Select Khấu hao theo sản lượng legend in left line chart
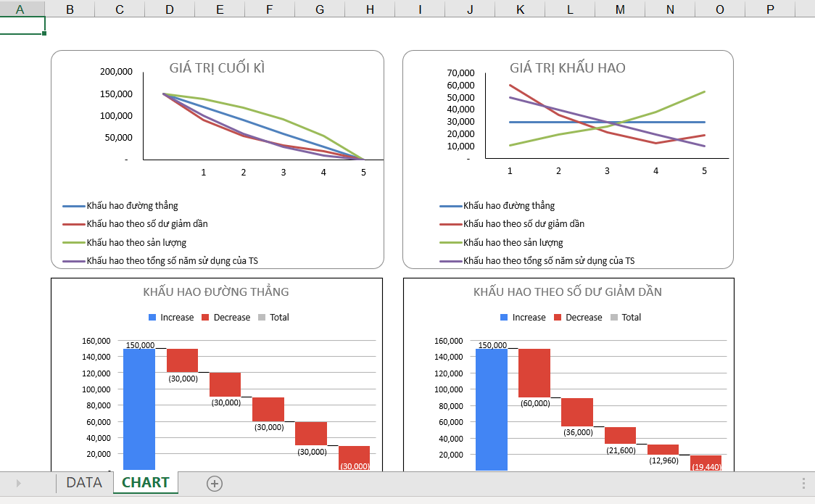 (x=136, y=243)
